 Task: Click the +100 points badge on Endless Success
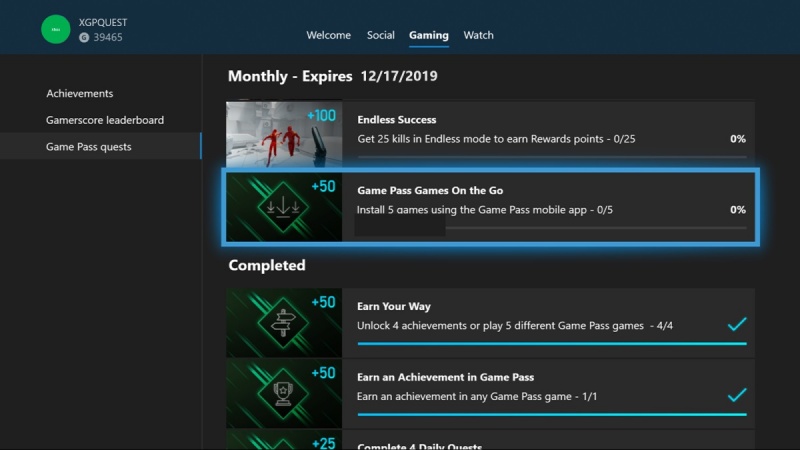coord(321,116)
